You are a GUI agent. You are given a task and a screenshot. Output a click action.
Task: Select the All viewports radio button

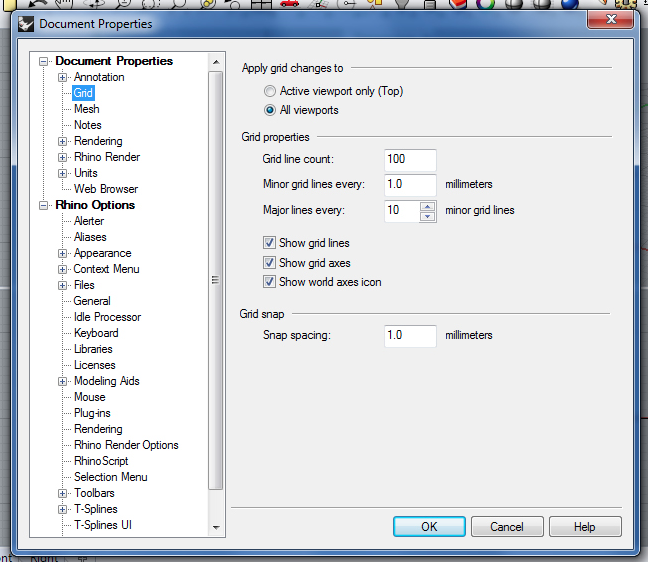click(270, 110)
